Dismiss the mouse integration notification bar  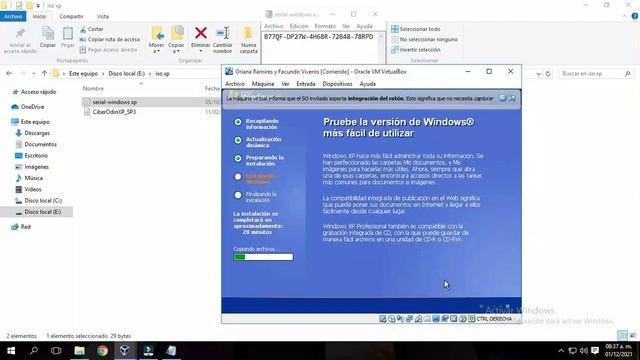502,98
